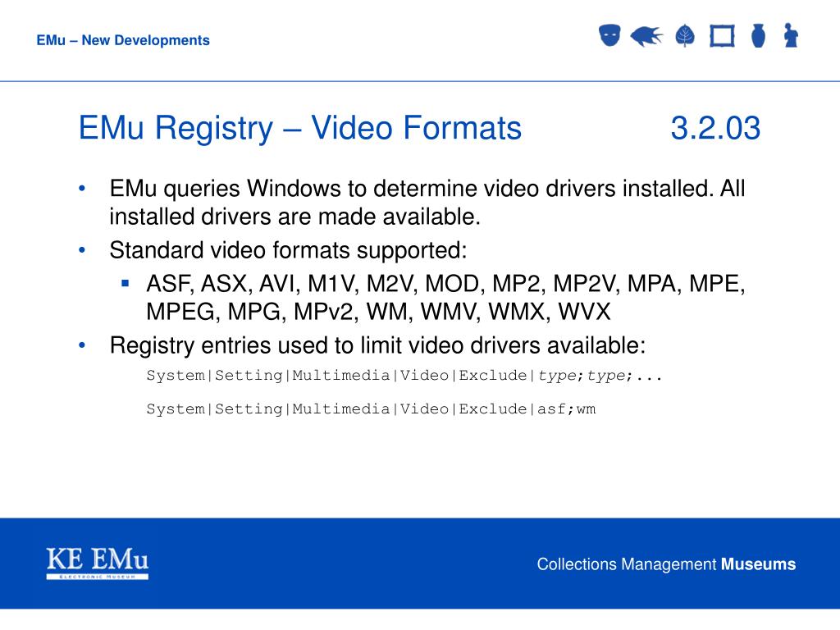Viewport: 840px width, 630px height.
Task: Click the statue figure icon in header
Action: pyautogui.click(x=791, y=35)
